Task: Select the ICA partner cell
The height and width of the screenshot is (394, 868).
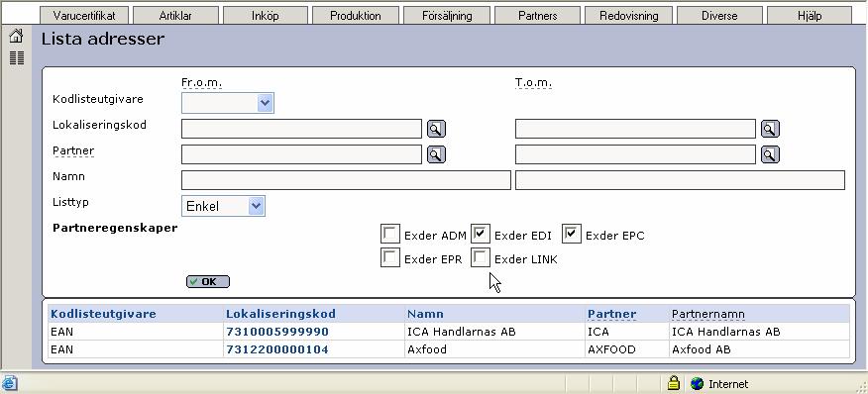Action: [x=626, y=332]
